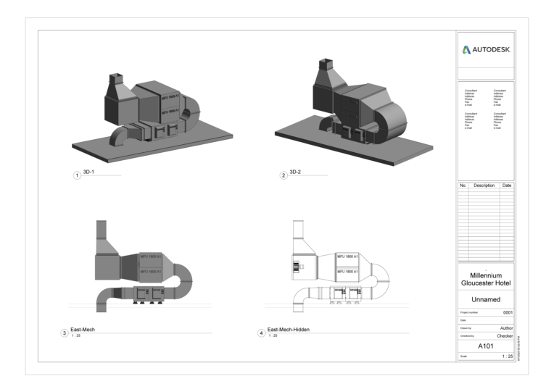
Task: Click the "Description" revision table header
Action: click(x=484, y=185)
